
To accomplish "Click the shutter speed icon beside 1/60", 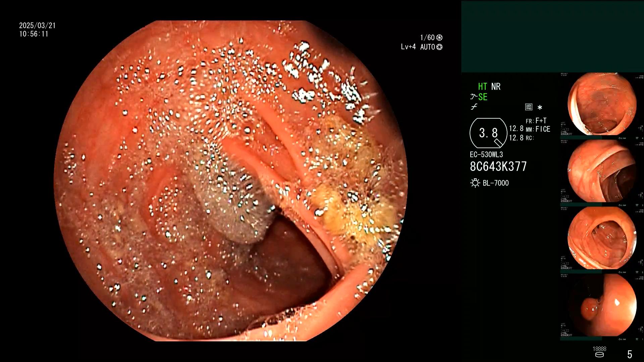I will 439,38.
